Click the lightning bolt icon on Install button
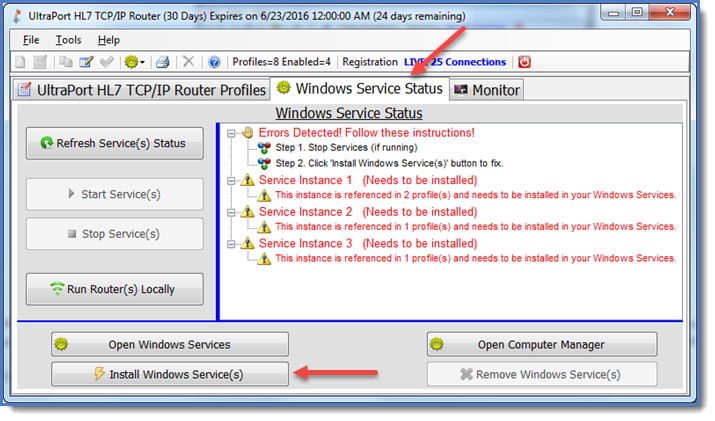The image size is (715, 421). pyautogui.click(x=99, y=374)
